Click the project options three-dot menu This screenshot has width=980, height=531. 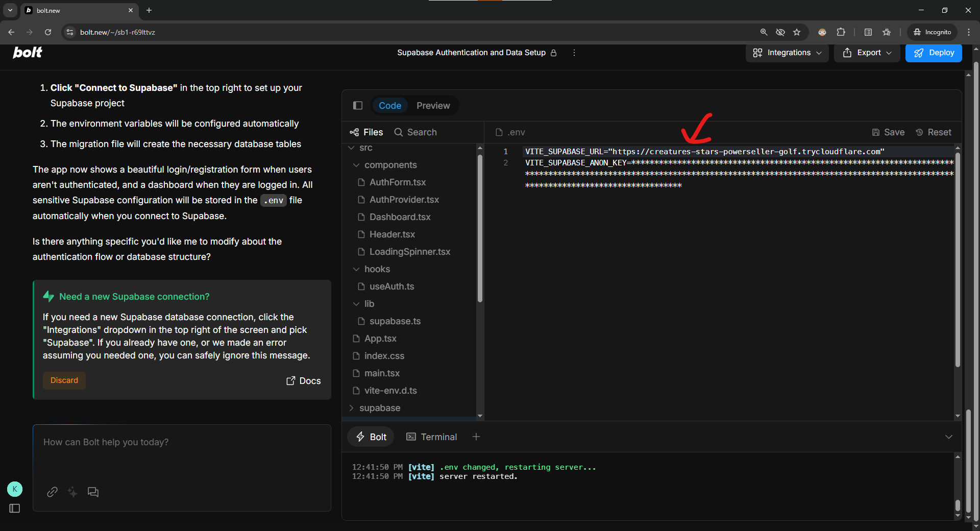tap(574, 53)
